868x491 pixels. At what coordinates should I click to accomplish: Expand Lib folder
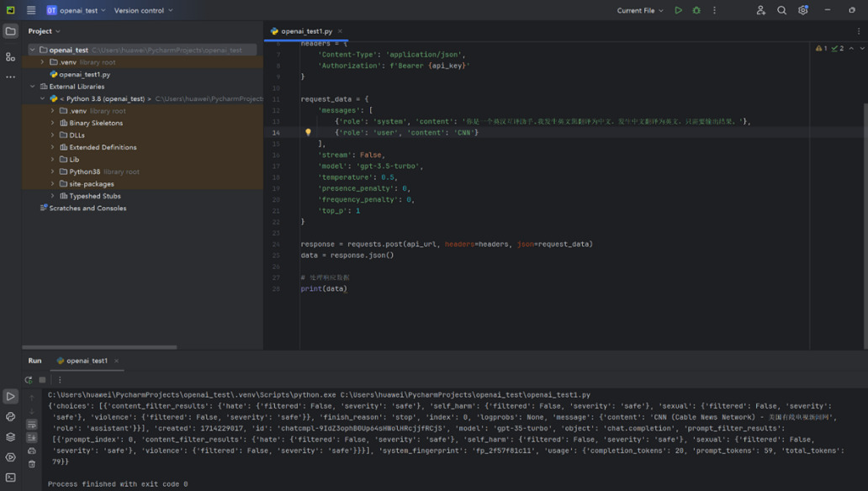click(53, 160)
